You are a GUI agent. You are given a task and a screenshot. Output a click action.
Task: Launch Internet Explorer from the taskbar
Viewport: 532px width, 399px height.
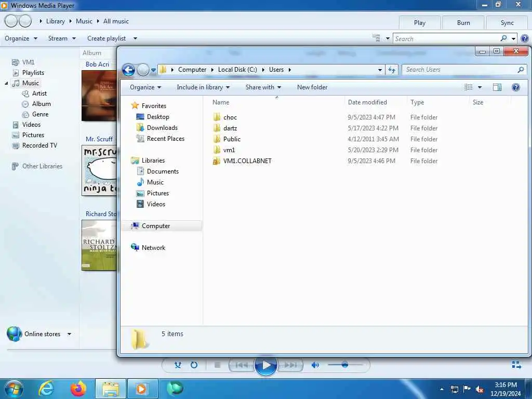click(46, 389)
